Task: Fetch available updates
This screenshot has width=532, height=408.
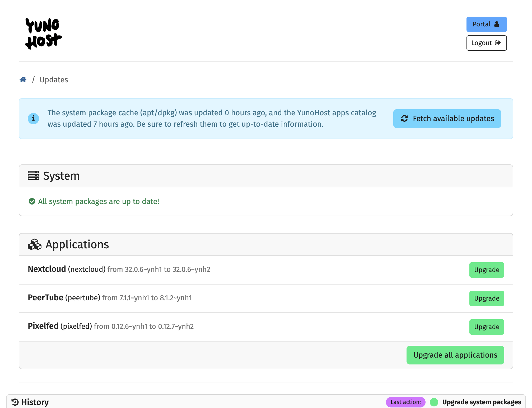Action: point(447,118)
